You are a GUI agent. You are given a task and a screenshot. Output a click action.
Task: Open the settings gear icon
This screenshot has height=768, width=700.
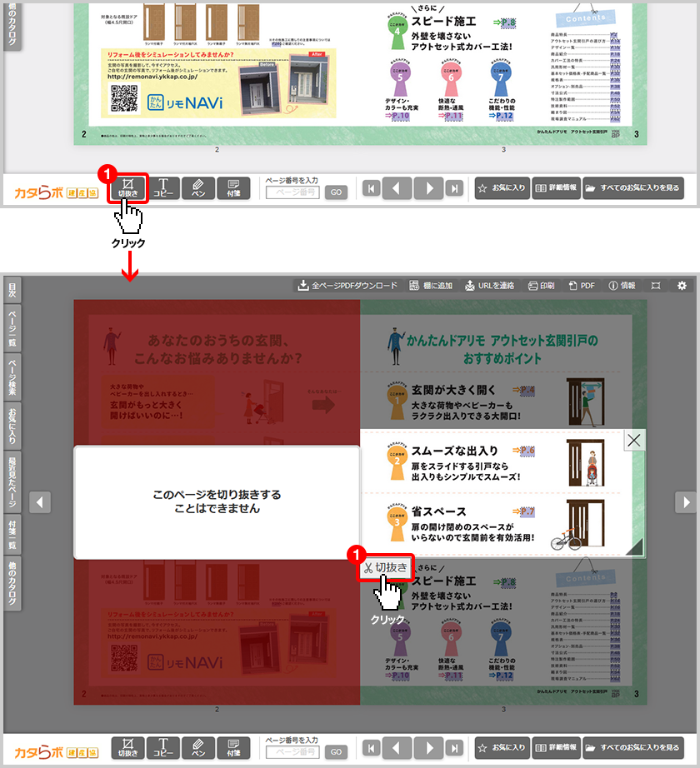682,286
